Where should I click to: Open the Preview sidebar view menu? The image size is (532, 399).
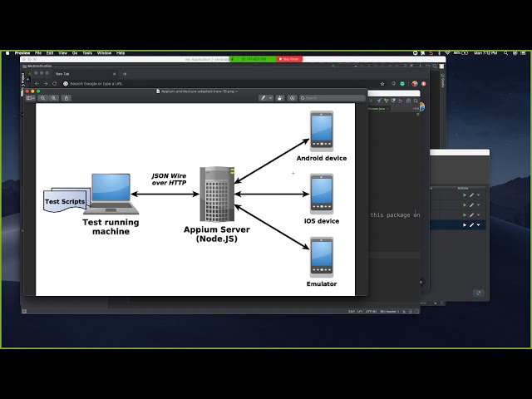tap(30, 98)
